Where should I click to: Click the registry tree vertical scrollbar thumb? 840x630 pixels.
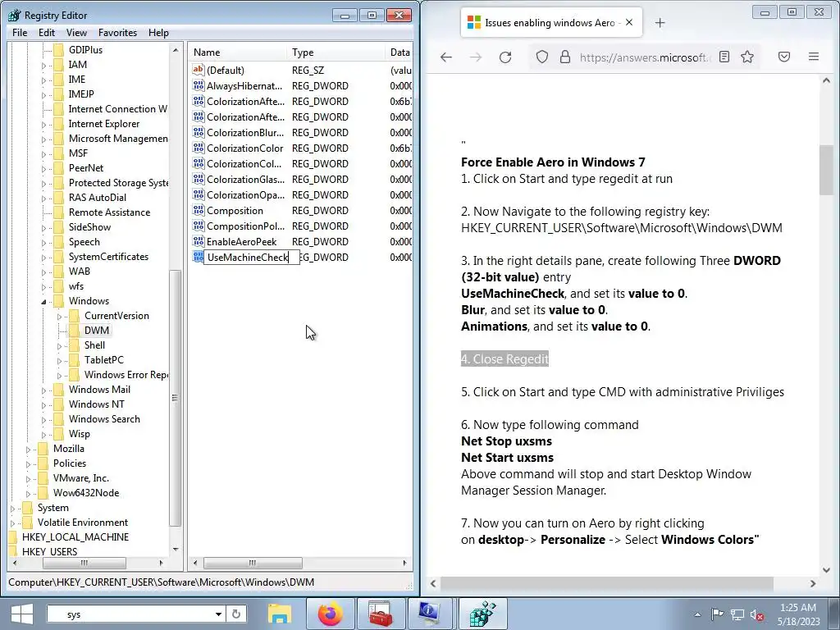[x=175, y=398]
